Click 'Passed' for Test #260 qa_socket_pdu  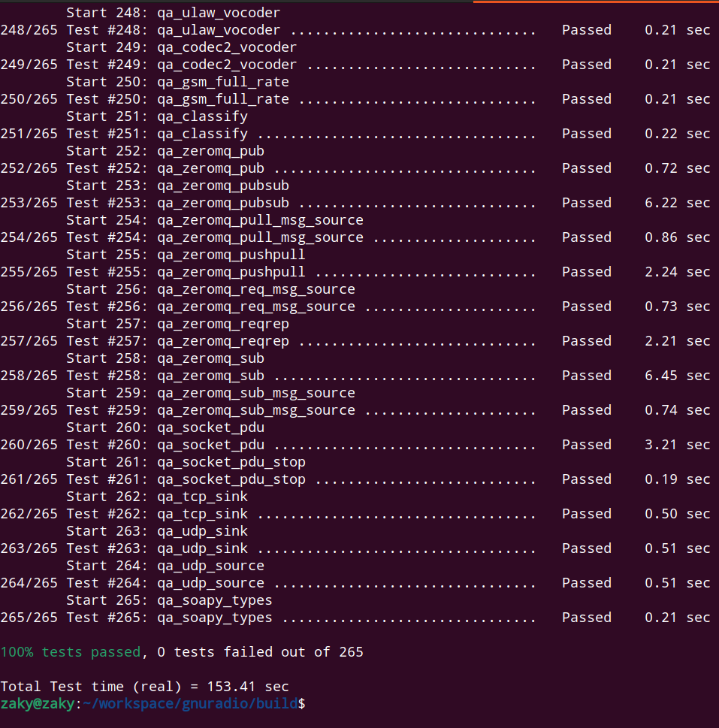coord(586,445)
